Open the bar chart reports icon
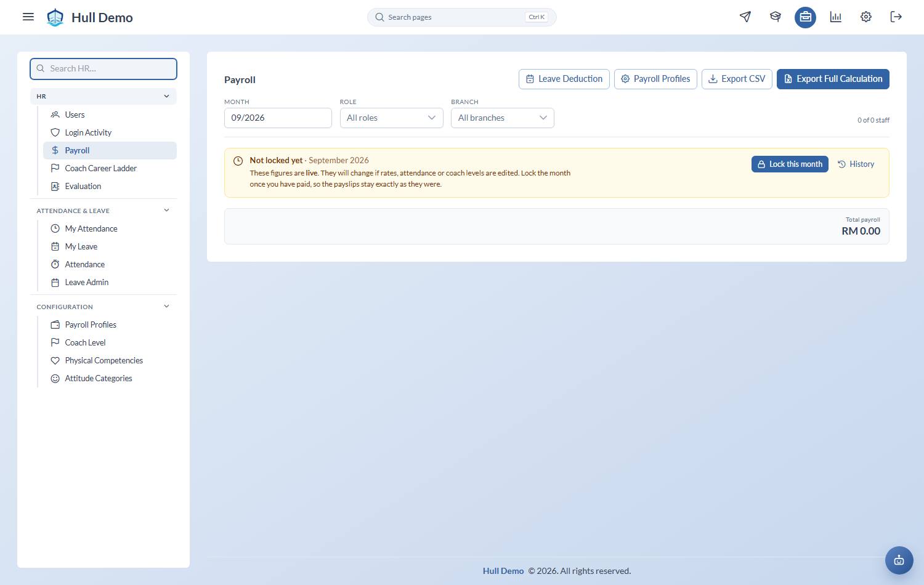 point(836,17)
